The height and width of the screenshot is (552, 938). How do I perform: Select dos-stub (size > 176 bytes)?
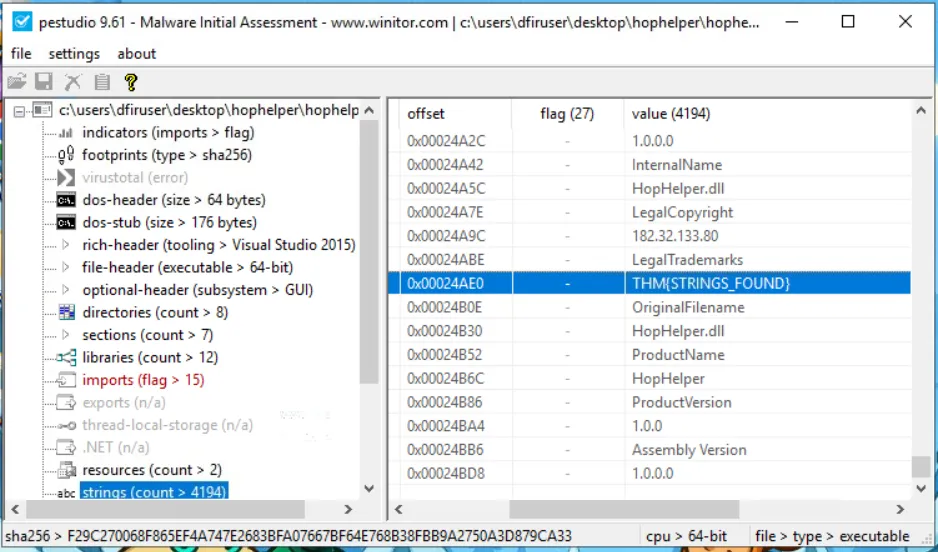pyautogui.click(x=169, y=223)
